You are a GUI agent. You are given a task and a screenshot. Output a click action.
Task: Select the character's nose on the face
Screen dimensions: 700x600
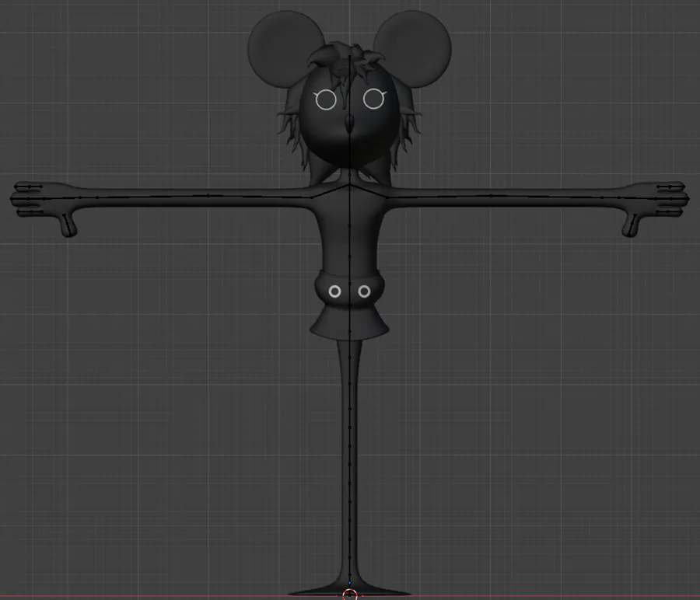tap(350, 124)
